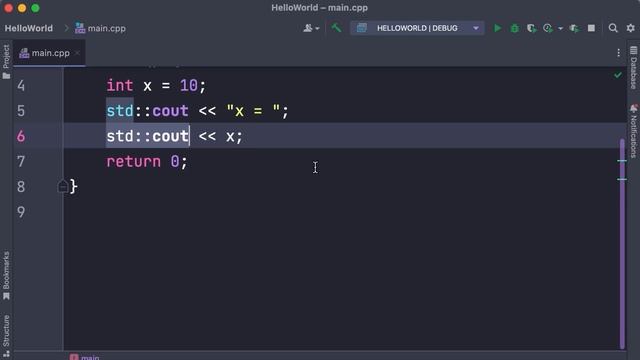640x360 pixels.
Task: Click the green zoom window button
Action: click(x=36, y=8)
